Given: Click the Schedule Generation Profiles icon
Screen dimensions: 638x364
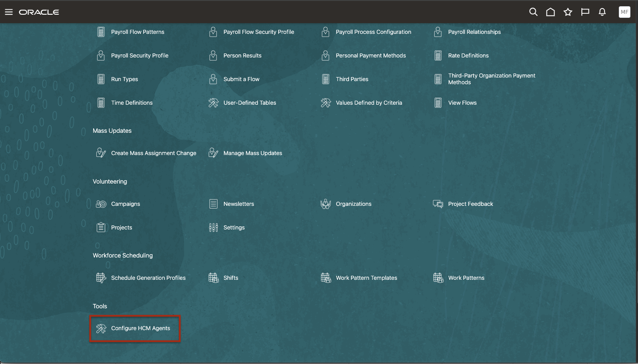Looking at the screenshot, I should (101, 278).
